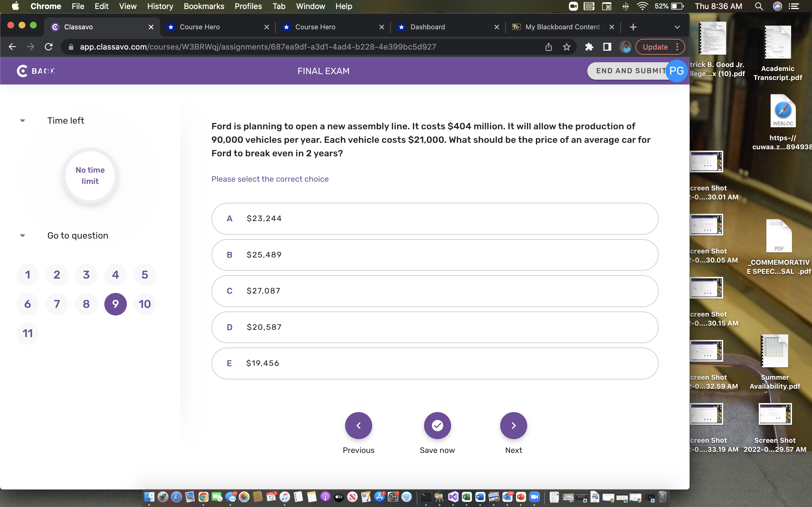Open Spotlight search in the menu bar

click(759, 6)
